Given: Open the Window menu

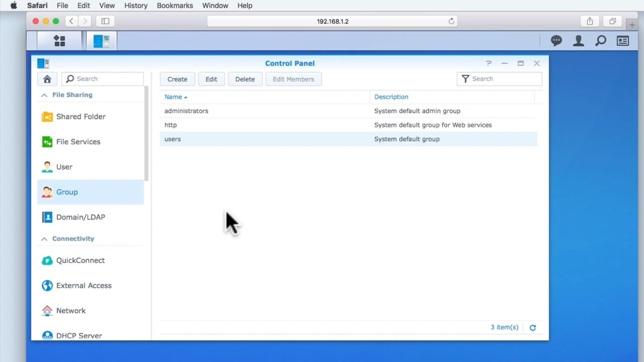Looking at the screenshot, I should point(214,6).
